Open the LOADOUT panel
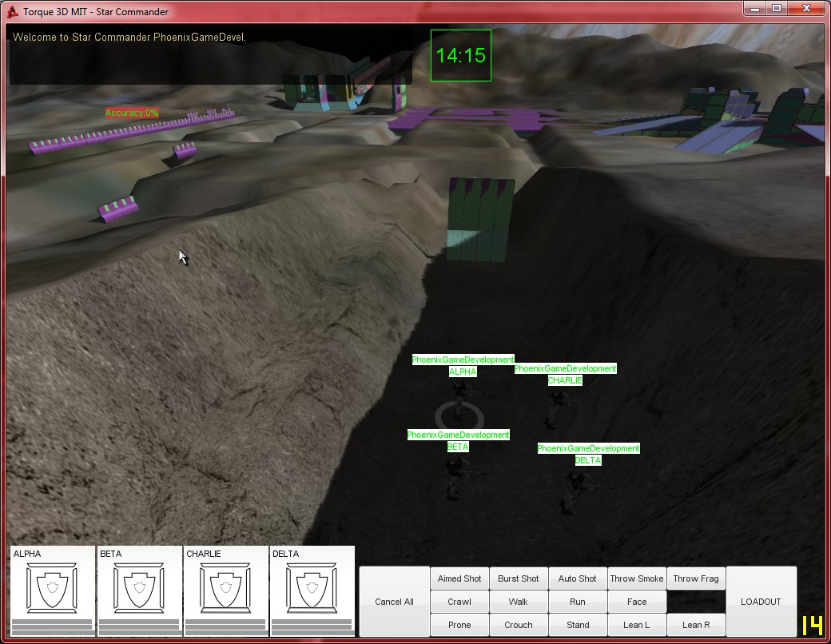831x644 pixels. tap(761, 602)
